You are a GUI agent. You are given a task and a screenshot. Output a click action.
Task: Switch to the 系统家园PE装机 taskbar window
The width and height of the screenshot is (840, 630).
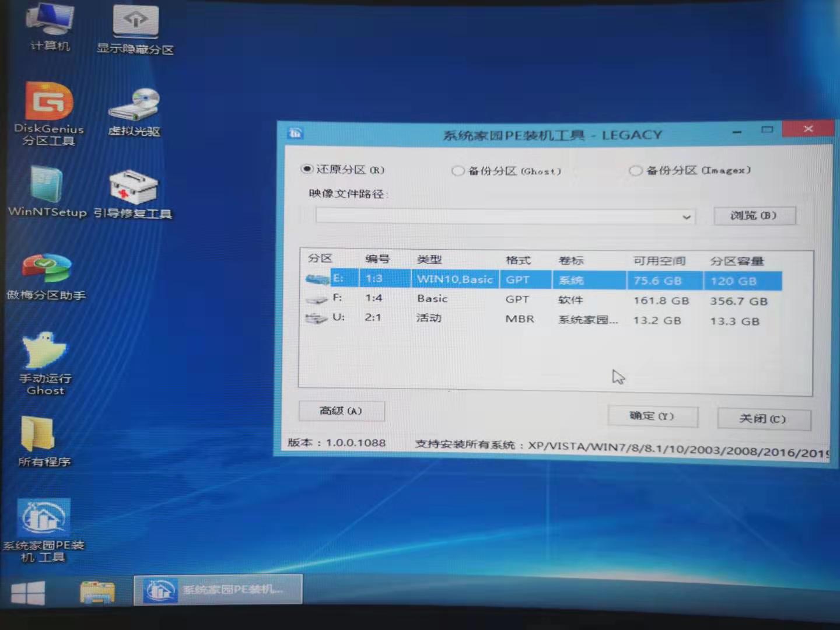pyautogui.click(x=219, y=590)
